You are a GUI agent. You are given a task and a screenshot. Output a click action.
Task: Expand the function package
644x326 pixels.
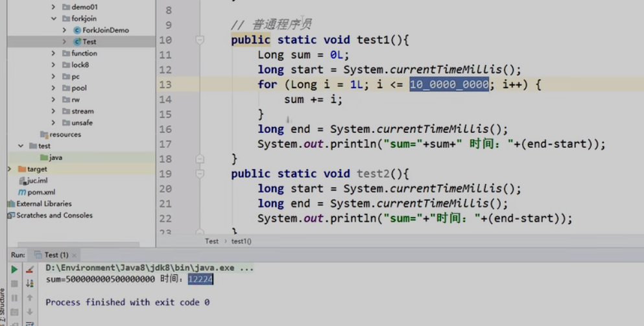click(x=53, y=53)
